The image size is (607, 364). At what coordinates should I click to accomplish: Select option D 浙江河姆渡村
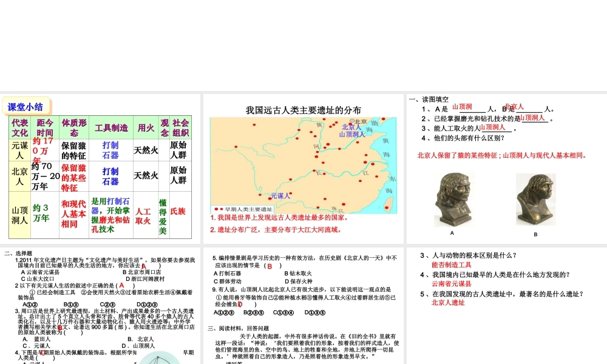pyautogui.click(x=145, y=278)
